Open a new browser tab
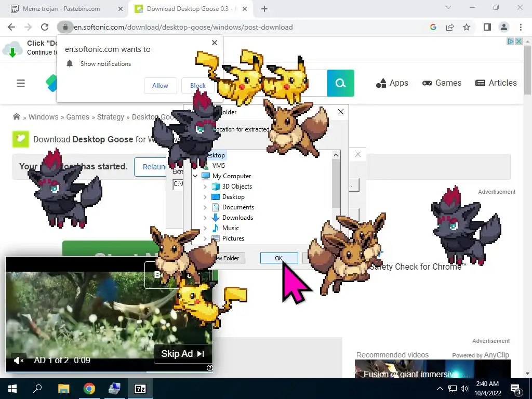 pyautogui.click(x=264, y=9)
